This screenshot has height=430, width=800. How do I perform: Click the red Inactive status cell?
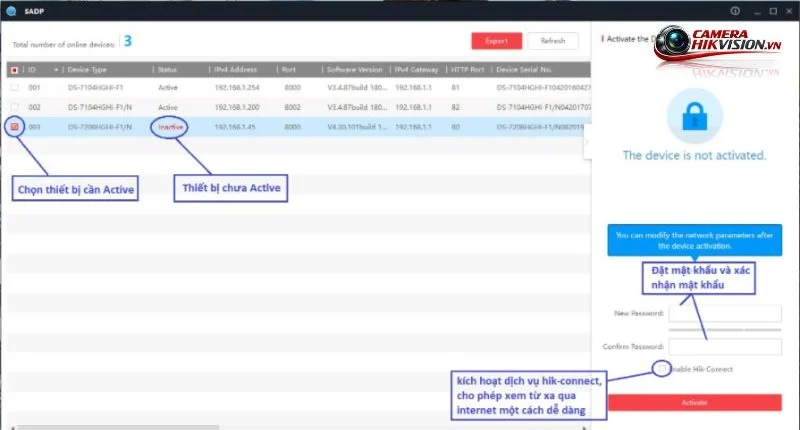(170, 127)
